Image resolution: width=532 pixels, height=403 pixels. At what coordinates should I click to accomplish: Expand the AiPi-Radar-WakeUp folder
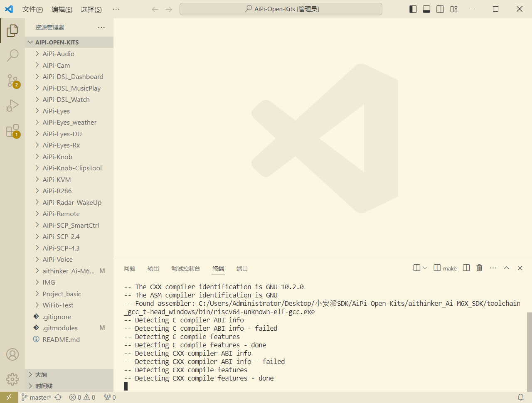click(x=69, y=202)
